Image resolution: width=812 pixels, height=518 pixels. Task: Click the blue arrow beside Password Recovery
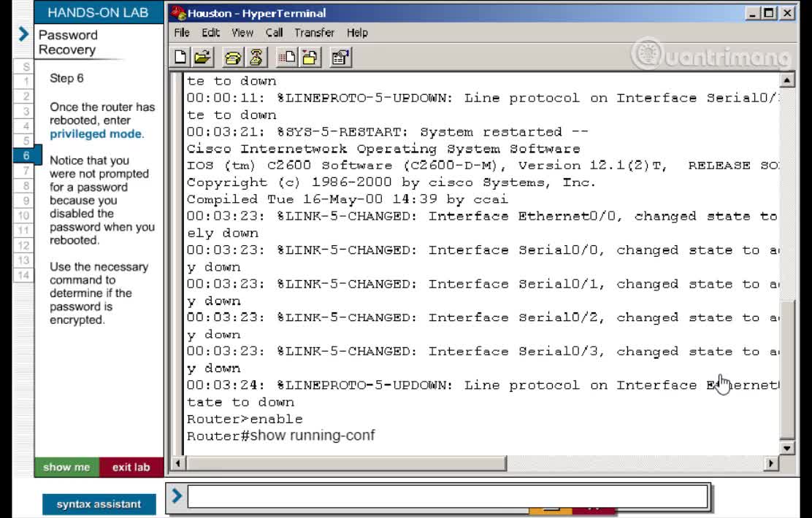23,34
